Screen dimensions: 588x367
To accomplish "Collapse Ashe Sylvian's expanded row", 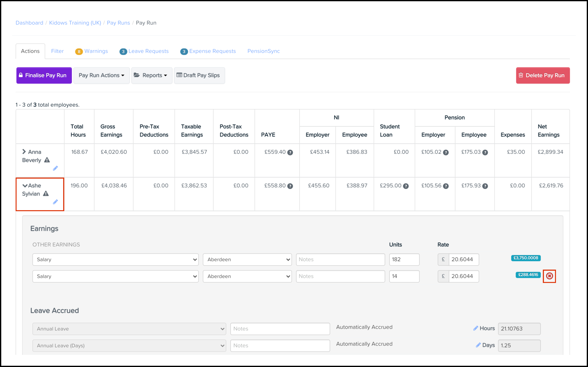I will click(x=25, y=186).
